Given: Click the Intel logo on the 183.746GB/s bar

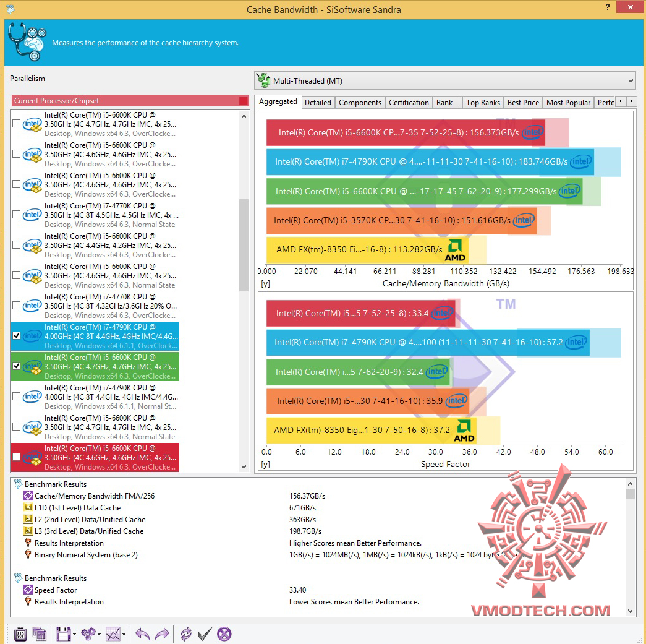Looking at the screenshot, I should tap(581, 161).
